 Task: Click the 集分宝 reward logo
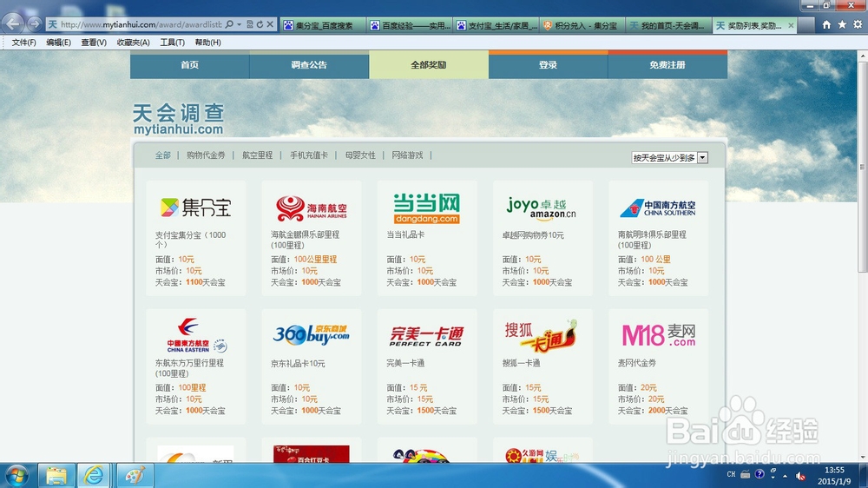195,208
